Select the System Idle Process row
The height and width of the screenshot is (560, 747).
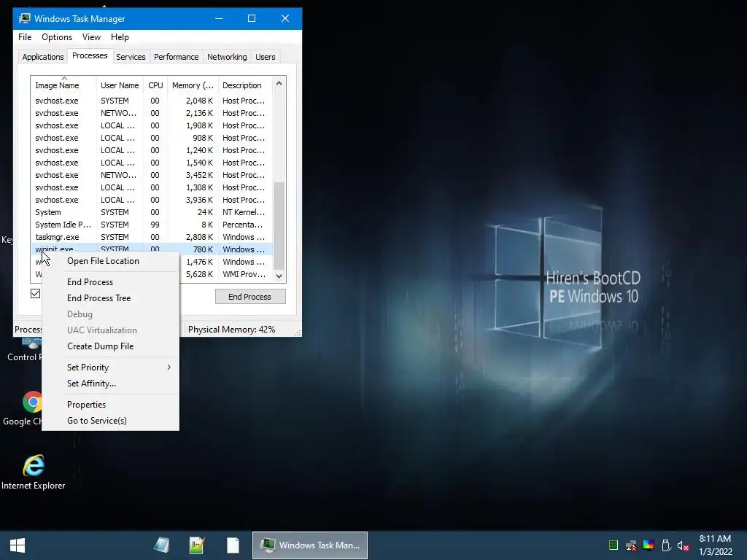pos(152,225)
